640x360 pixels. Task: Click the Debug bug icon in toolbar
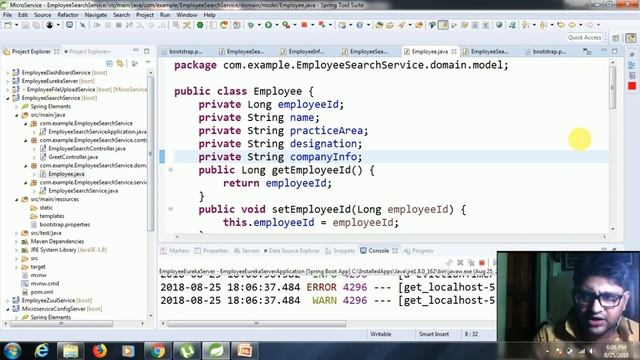251,25
